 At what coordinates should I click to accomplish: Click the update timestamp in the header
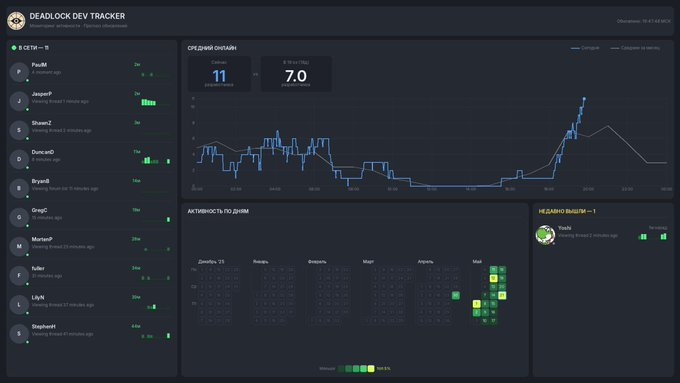tap(644, 21)
